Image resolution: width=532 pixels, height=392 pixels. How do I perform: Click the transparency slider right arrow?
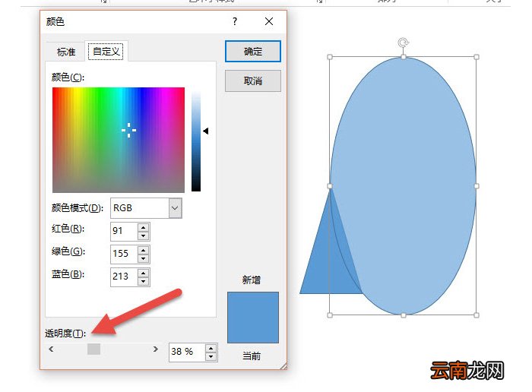[x=155, y=349]
